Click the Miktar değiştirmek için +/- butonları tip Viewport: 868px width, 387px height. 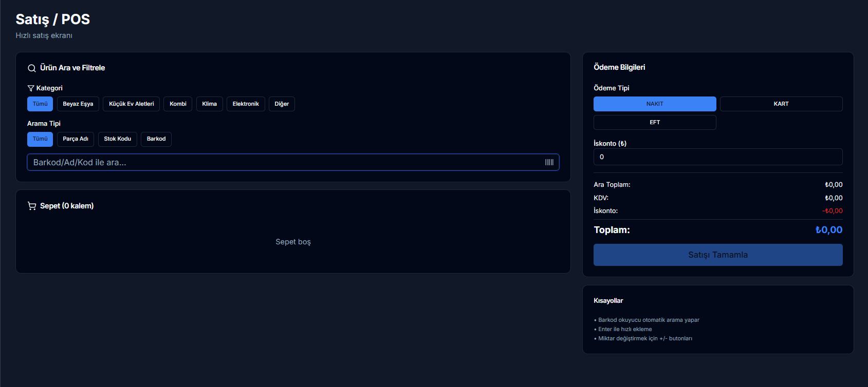tap(645, 338)
